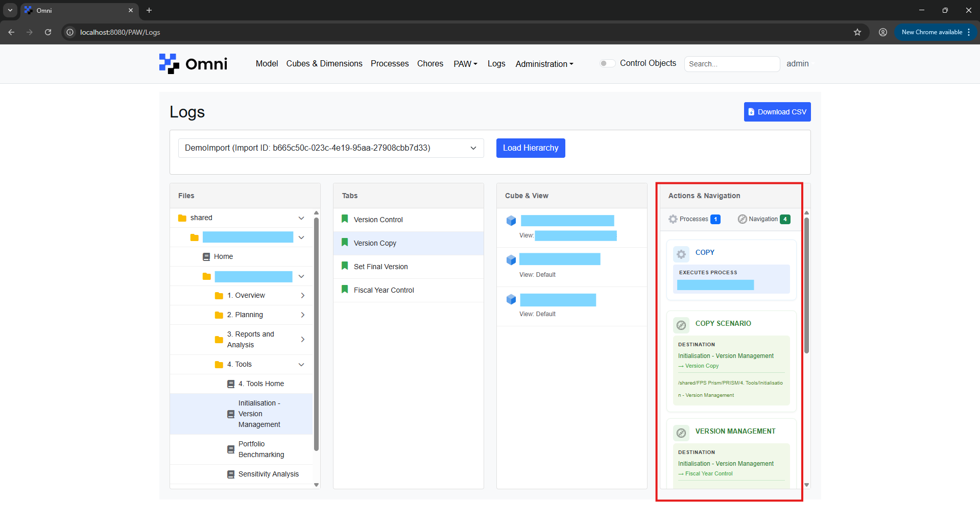Go back in browser history
Screen dimensions: 980x525
tap(11, 32)
